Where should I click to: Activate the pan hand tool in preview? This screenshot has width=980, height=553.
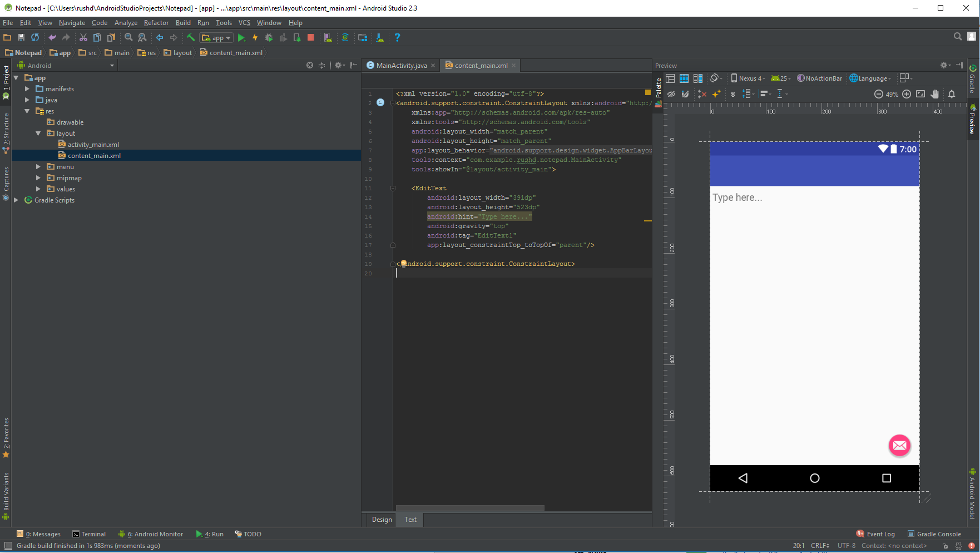pyautogui.click(x=935, y=94)
